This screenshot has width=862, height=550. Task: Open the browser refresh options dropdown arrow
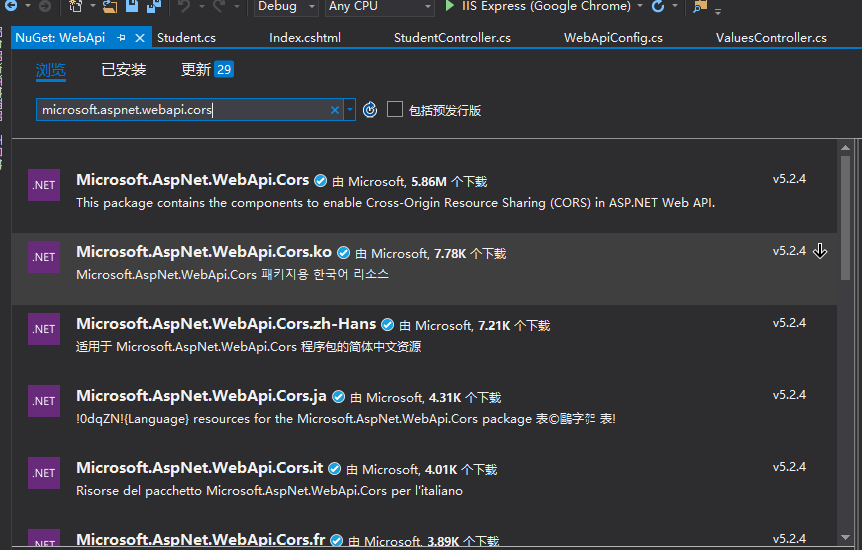[675, 6]
